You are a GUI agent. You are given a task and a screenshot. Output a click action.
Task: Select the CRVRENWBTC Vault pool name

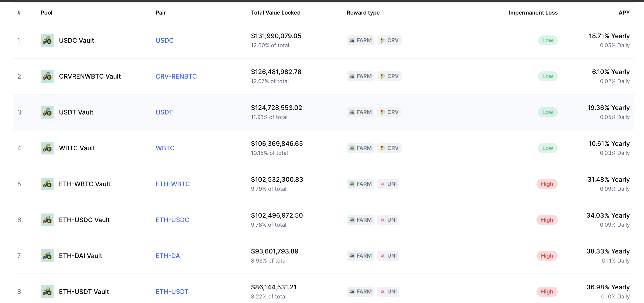tap(90, 76)
